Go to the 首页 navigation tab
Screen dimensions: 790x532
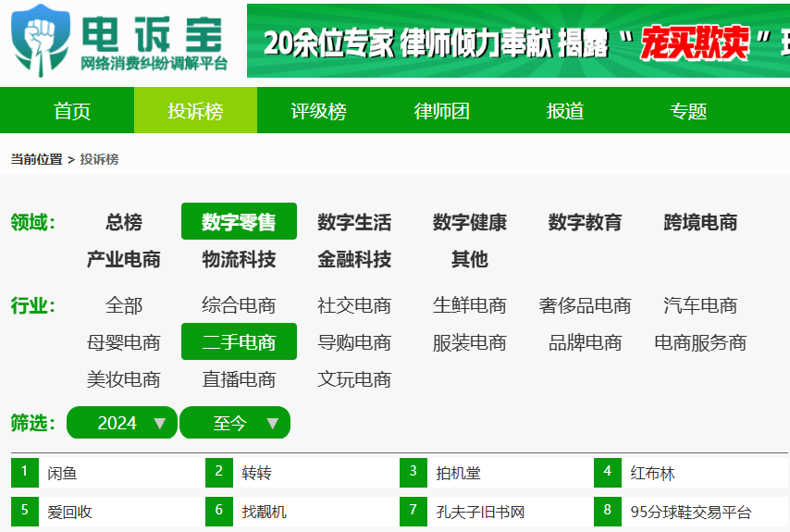coord(72,110)
